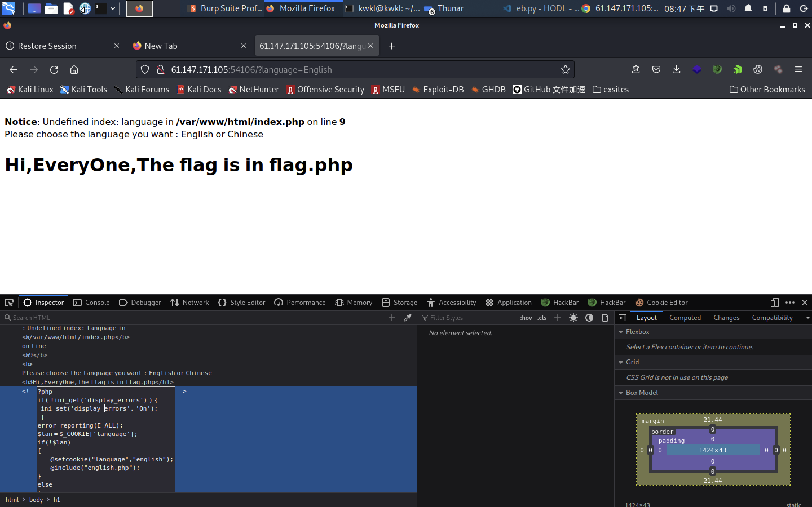Open responsive design mode in DevTools
The image size is (812, 507).
pyautogui.click(x=775, y=302)
